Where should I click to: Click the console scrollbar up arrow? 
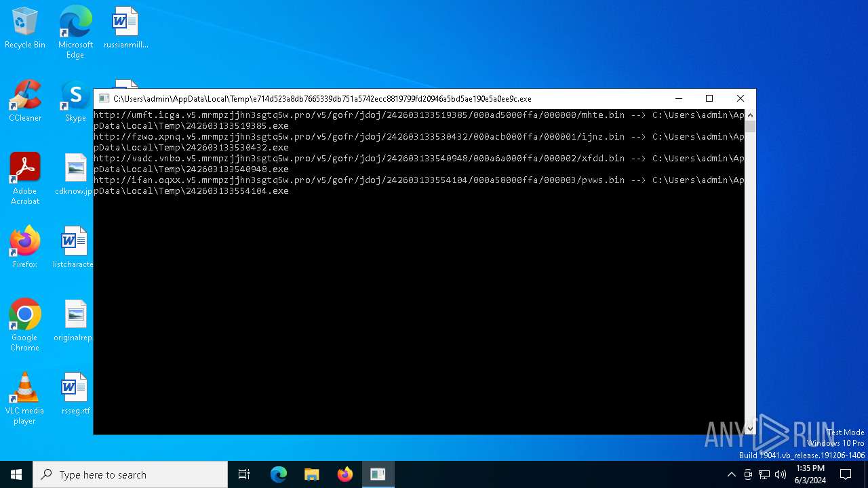click(x=750, y=115)
